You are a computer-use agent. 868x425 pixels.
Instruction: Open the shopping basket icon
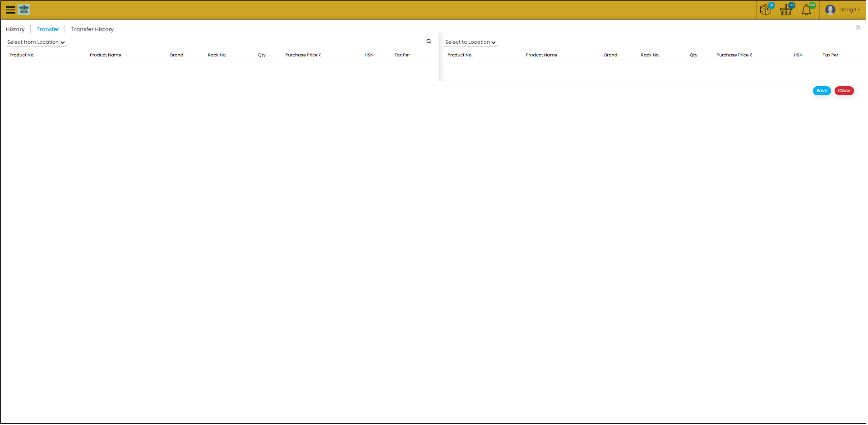pos(787,9)
